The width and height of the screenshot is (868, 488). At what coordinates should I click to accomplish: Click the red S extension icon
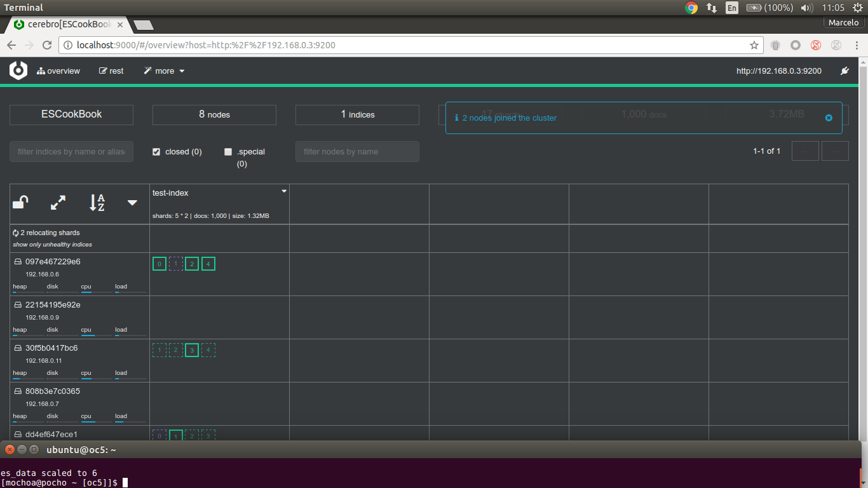point(816,45)
